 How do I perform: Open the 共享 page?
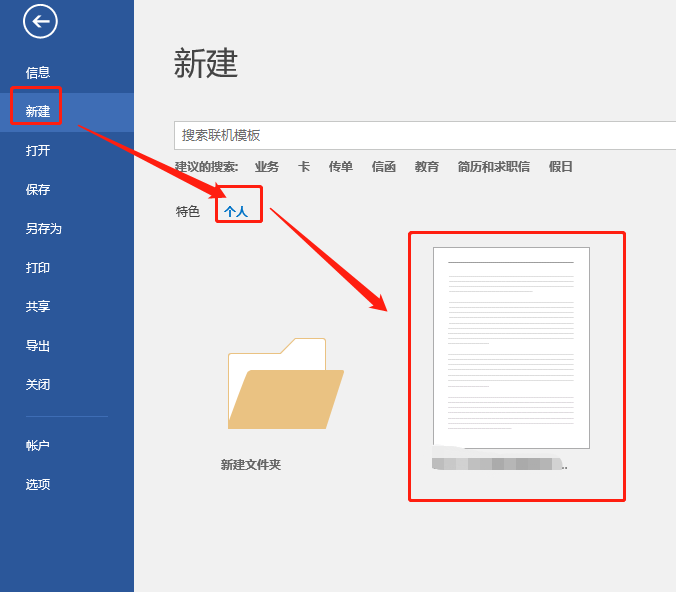[38, 307]
